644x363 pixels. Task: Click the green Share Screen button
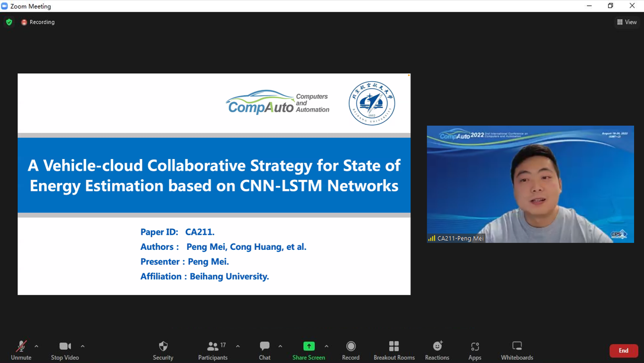coord(309,350)
